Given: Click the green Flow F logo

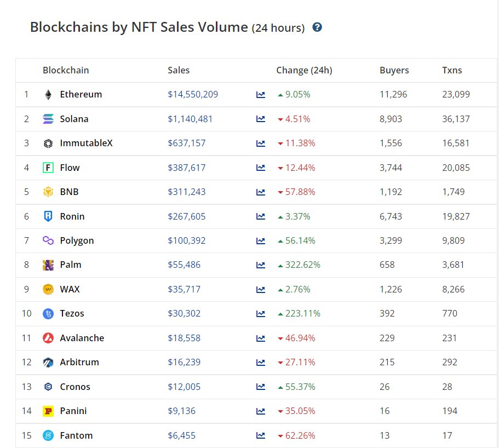Looking at the screenshot, I should (x=48, y=168).
